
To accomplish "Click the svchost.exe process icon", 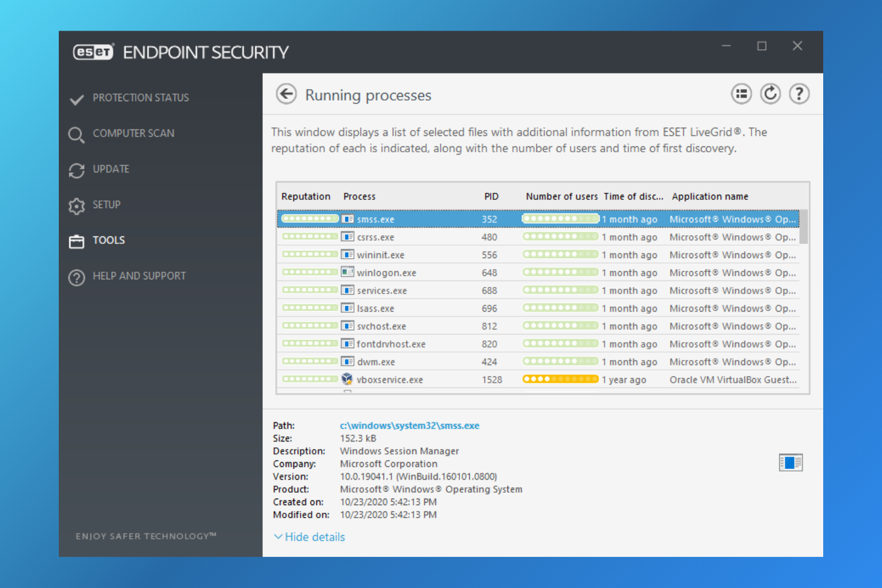I will click(348, 326).
